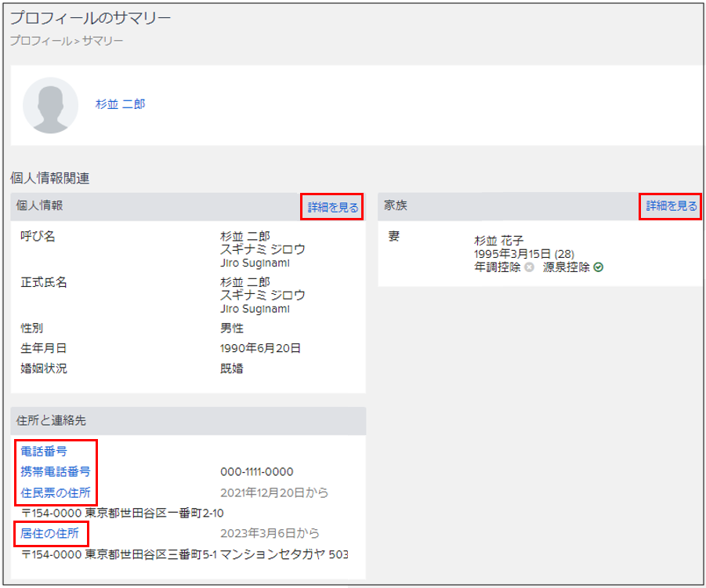706x588 pixels.
Task: Click the mobile number 000-1111-0000
Action: (257, 472)
